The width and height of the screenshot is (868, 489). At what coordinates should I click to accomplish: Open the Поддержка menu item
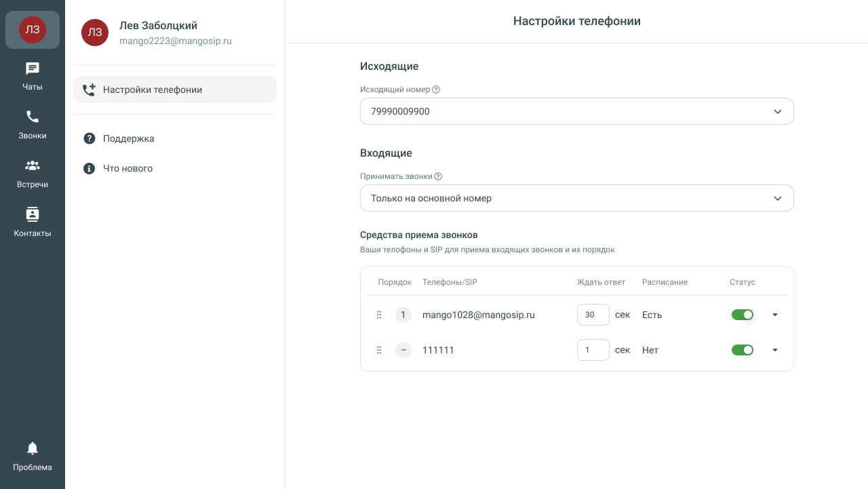[128, 138]
